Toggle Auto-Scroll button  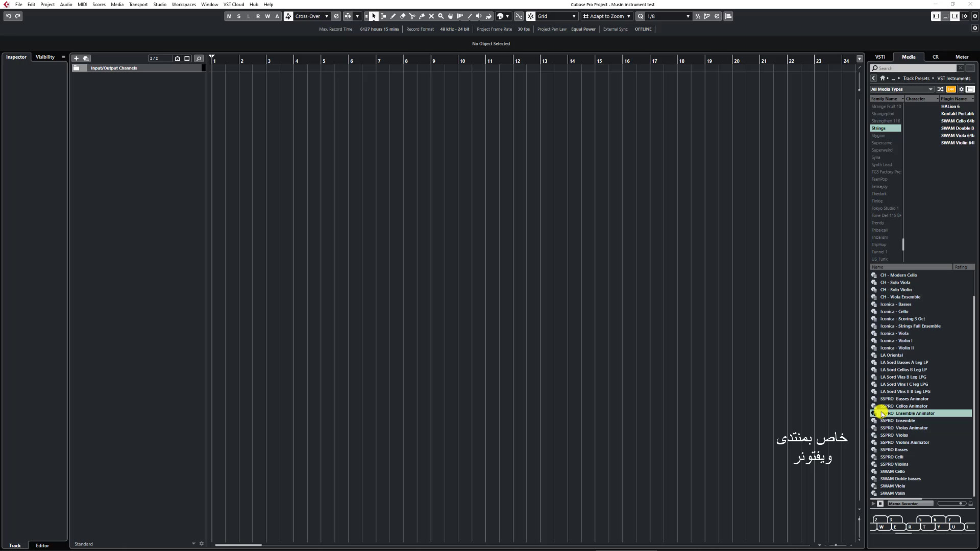pos(348,16)
